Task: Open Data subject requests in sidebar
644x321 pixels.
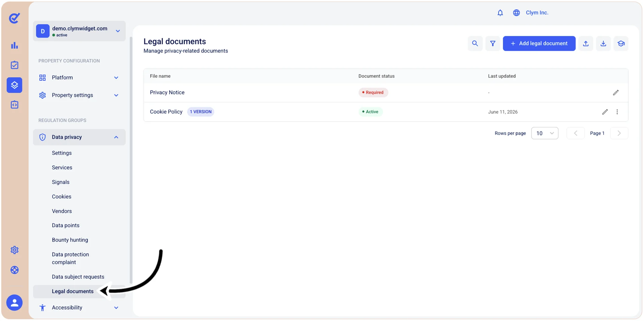Action: click(78, 277)
